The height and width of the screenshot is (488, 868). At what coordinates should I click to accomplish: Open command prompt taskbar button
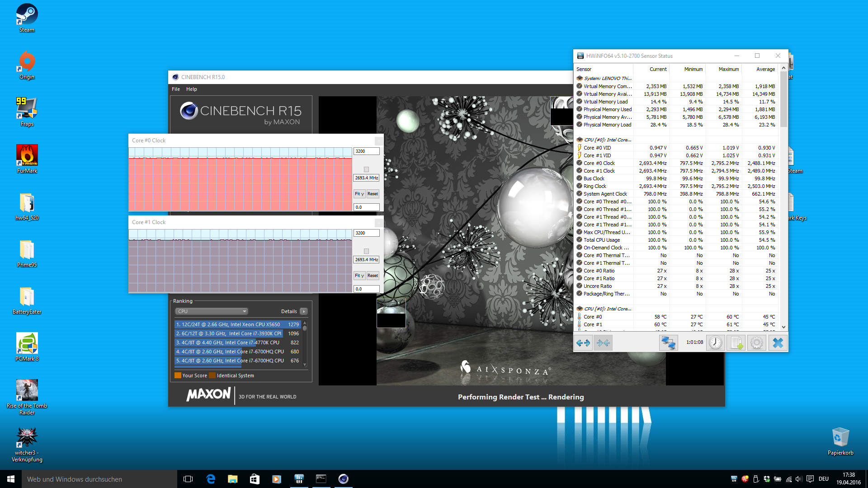click(321, 479)
